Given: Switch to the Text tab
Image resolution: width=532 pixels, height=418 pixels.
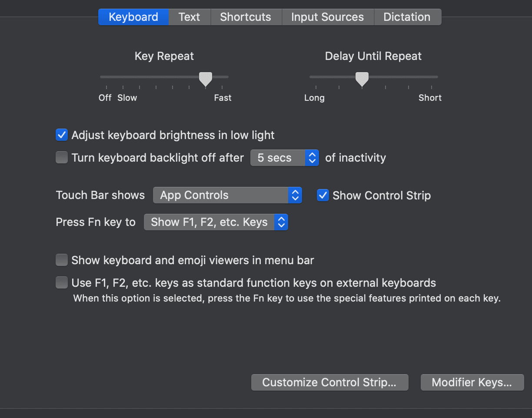Looking at the screenshot, I should (189, 17).
